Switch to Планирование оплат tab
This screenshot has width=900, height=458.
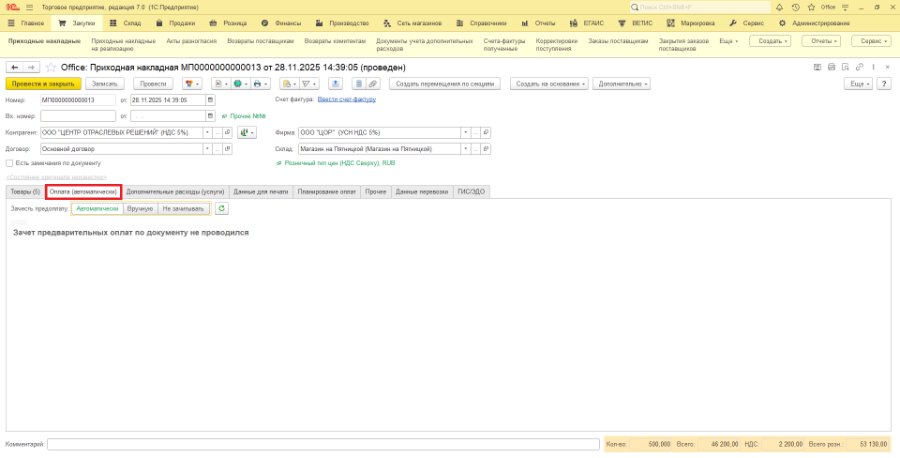tap(327, 192)
